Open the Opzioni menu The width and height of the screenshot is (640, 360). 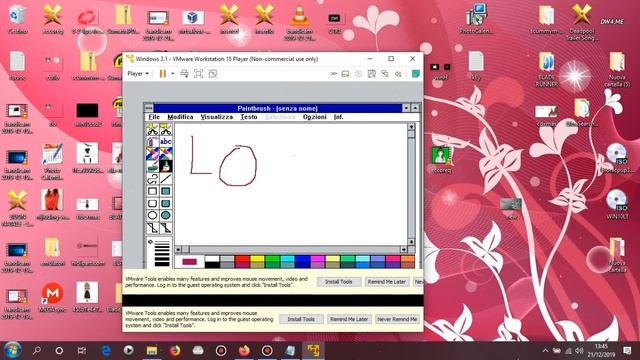coord(314,117)
